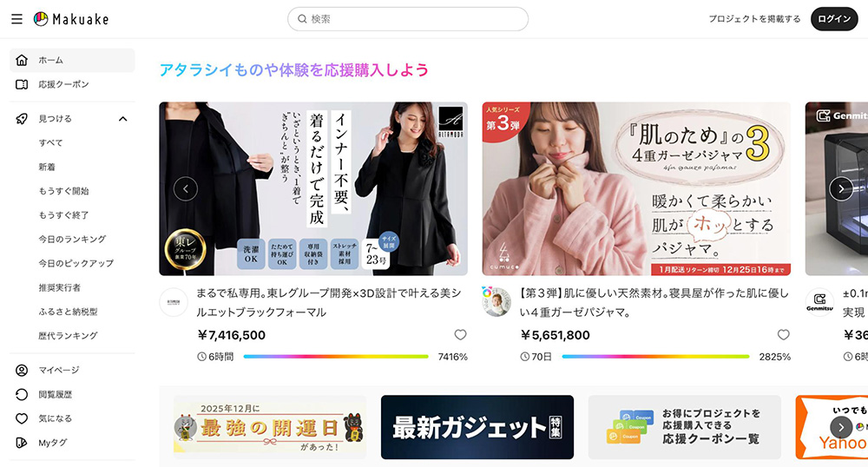
Task: Click the rocket icon beside 見つける
Action: tap(22, 118)
